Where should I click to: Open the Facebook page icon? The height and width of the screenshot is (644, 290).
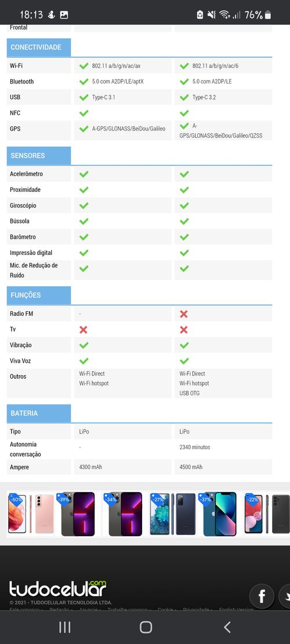(x=262, y=596)
